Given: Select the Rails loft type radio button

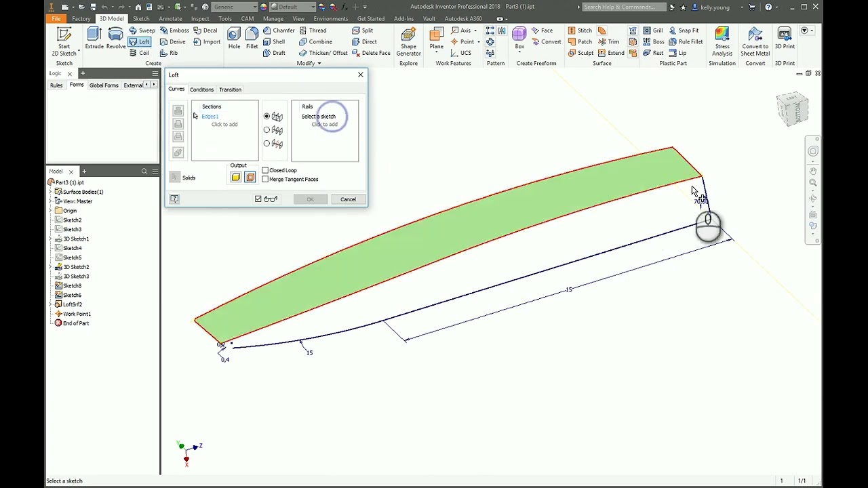Looking at the screenshot, I should (x=267, y=117).
